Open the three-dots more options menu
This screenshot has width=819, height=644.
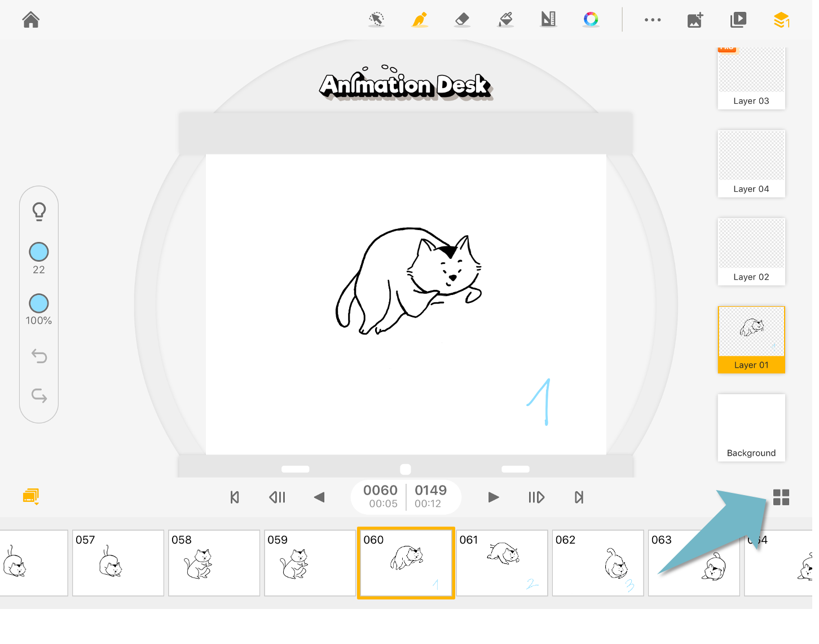[653, 20]
